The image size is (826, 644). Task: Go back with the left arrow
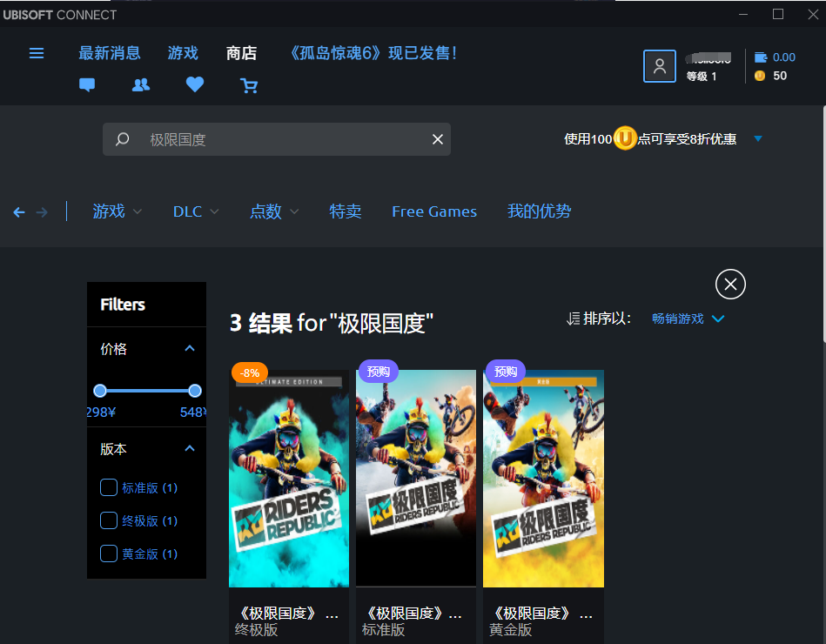[19, 212]
